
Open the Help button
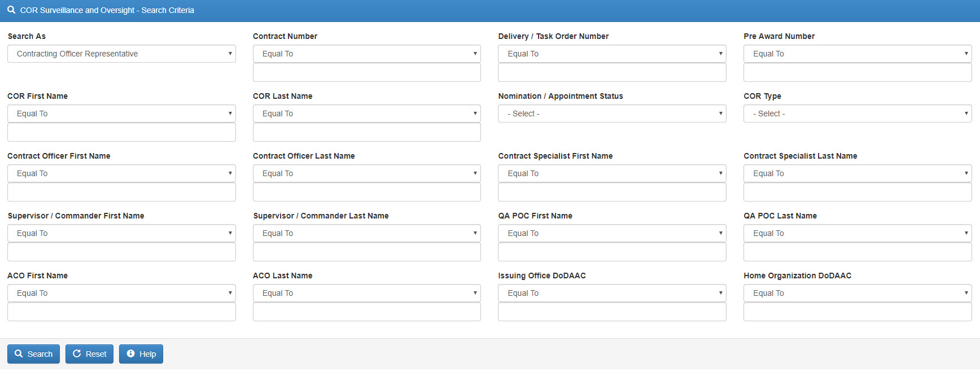141,354
